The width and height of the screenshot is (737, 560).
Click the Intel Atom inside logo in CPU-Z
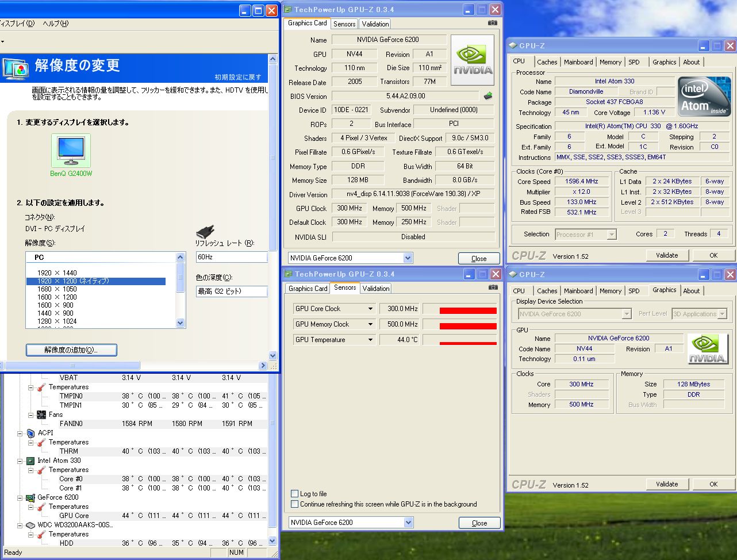pyautogui.click(x=704, y=96)
